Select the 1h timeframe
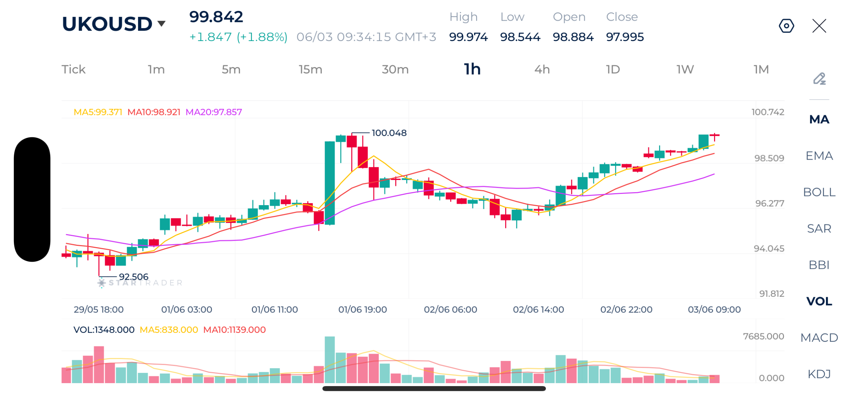The height and width of the screenshot is (399, 868). tap(472, 69)
